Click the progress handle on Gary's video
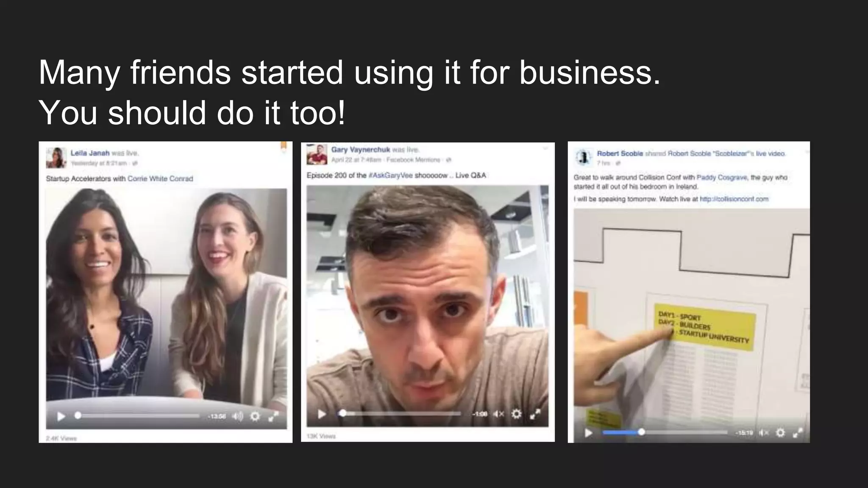The width and height of the screenshot is (868, 488). [342, 413]
